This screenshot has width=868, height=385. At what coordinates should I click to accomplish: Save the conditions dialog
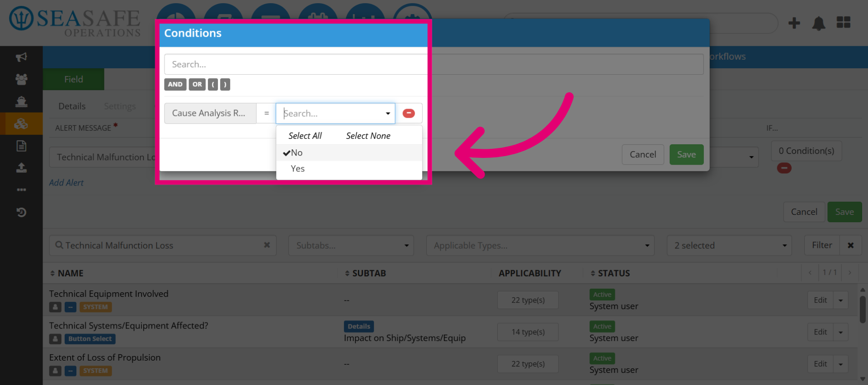point(686,155)
